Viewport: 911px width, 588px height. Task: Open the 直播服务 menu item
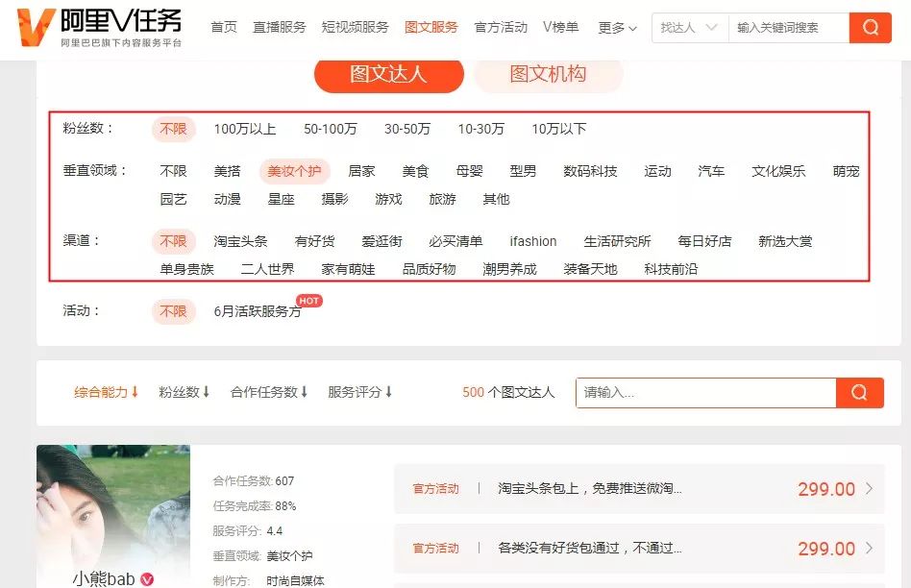tap(278, 28)
